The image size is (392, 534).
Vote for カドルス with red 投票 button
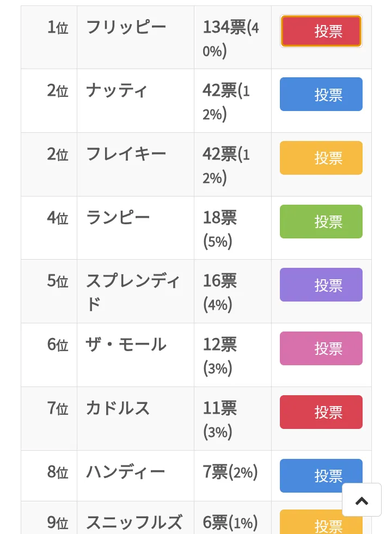(321, 412)
